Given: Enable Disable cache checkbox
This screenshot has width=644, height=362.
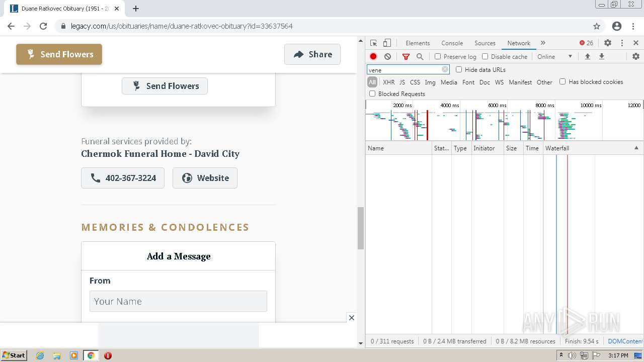Looking at the screenshot, I should coord(485,57).
